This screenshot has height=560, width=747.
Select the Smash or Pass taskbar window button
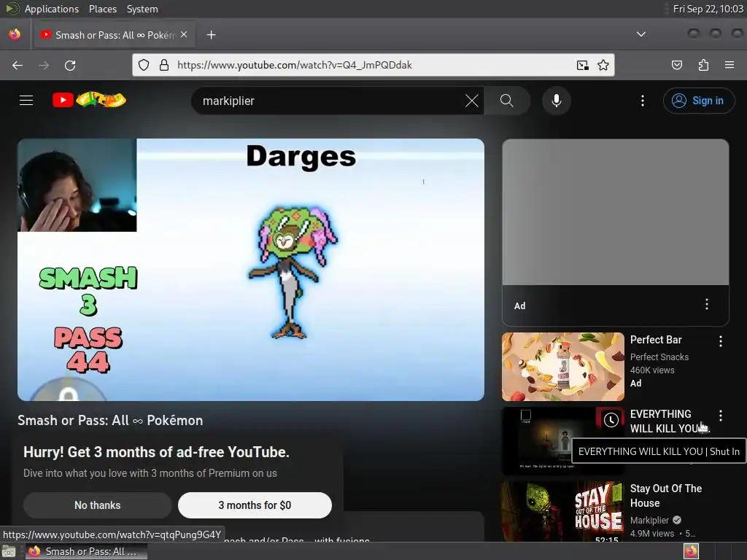tap(86, 551)
